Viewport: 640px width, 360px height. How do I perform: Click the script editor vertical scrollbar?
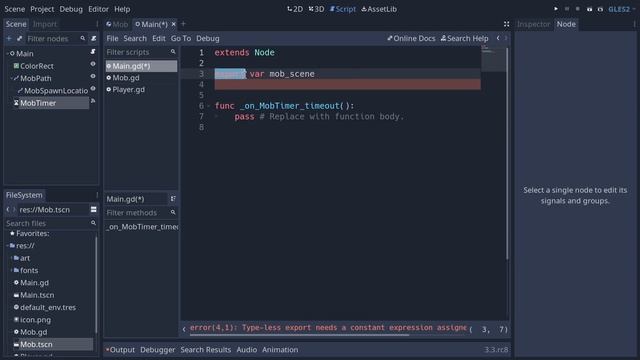pyautogui.click(x=507, y=153)
